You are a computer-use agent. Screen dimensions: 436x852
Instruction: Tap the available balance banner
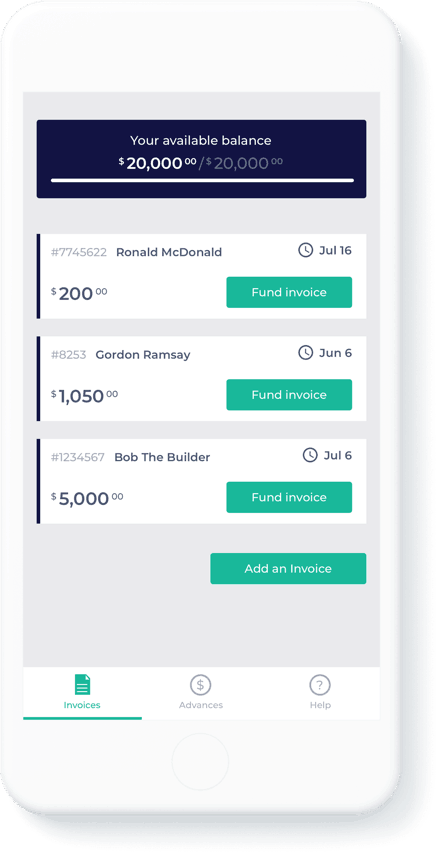pos(201,159)
